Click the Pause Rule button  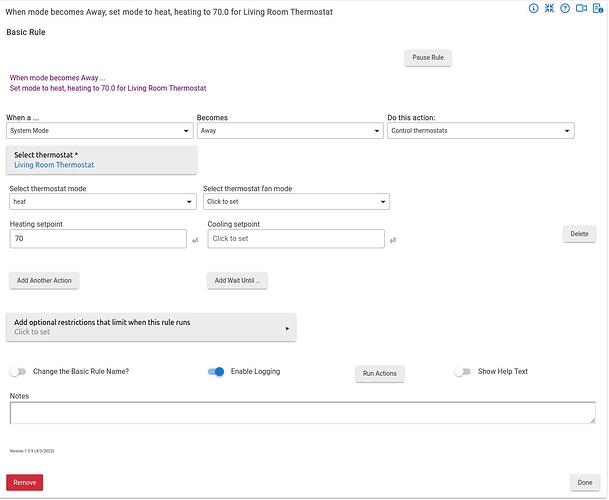428,58
